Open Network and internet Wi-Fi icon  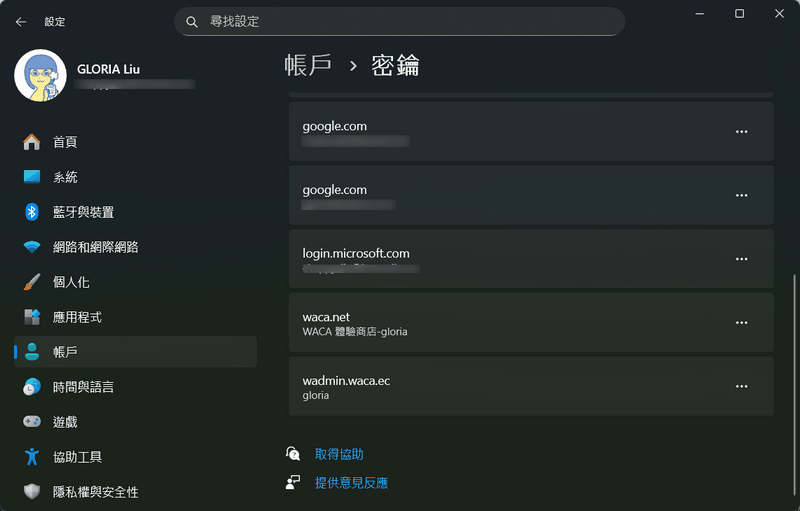[32, 247]
